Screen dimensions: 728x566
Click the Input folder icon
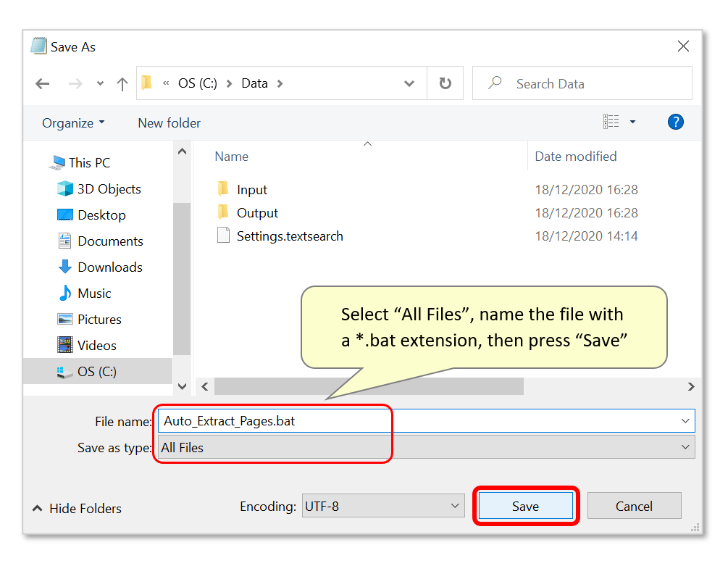223,188
